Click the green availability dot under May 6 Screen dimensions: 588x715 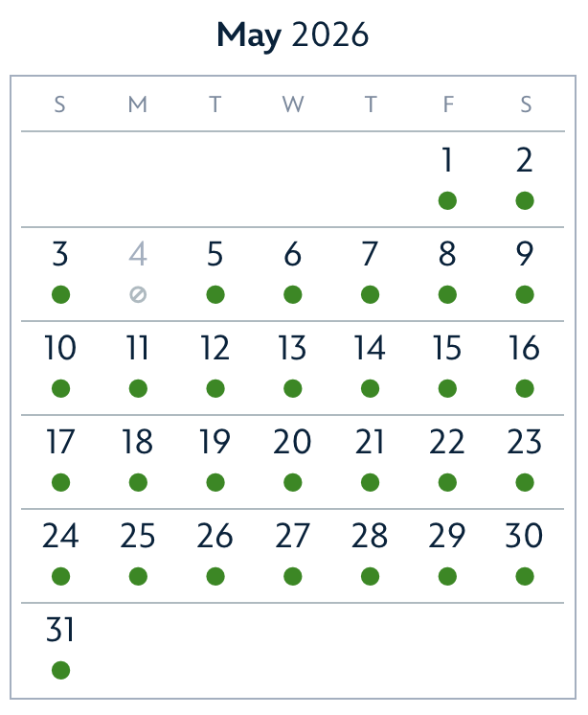pyautogui.click(x=293, y=295)
